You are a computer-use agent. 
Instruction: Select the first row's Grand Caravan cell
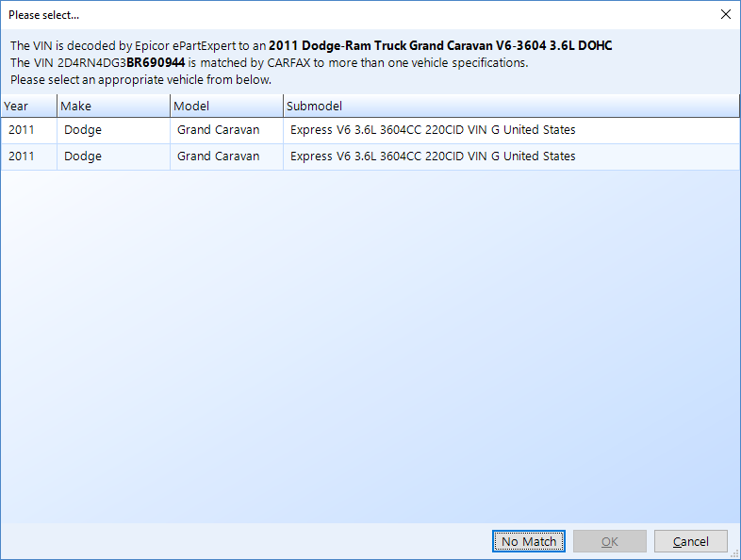227,130
